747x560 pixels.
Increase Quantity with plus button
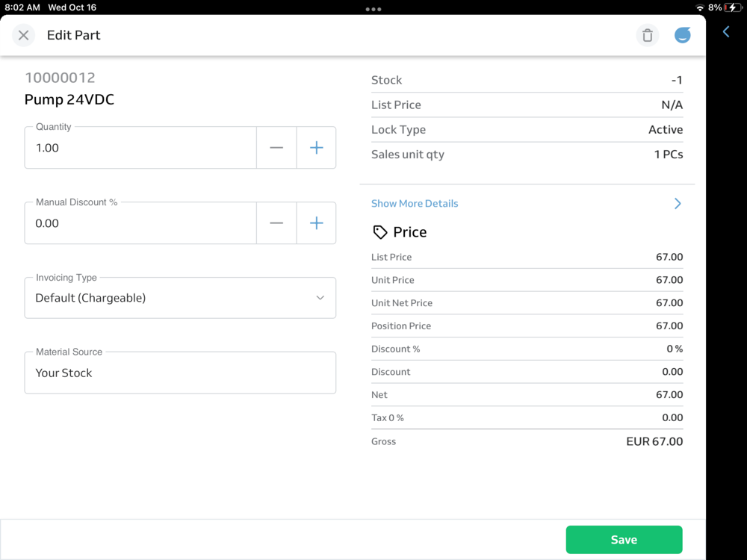coord(316,148)
